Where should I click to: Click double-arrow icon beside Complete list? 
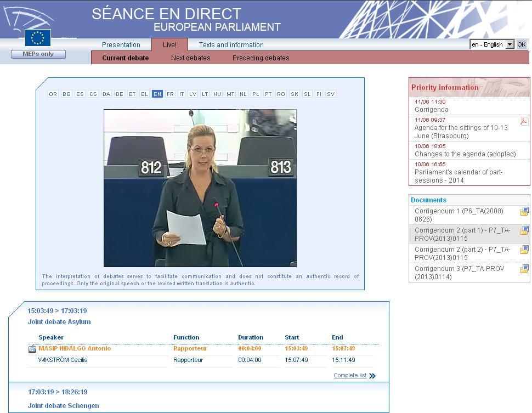372,376
